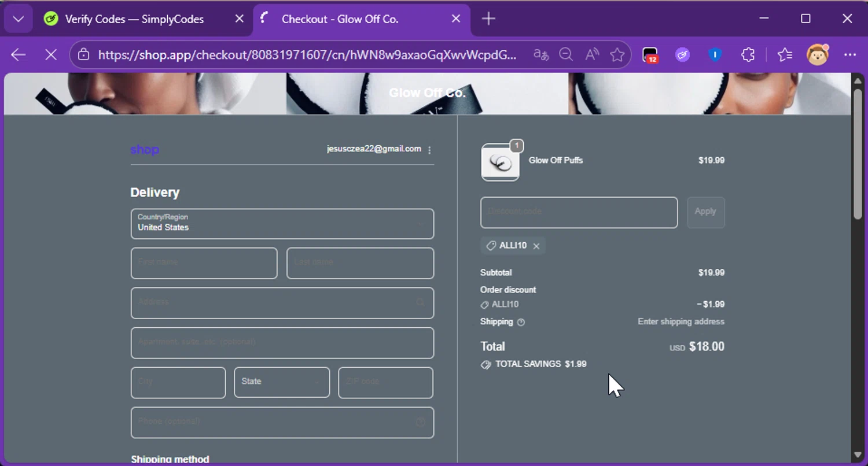The width and height of the screenshot is (868, 466).
Task: Open the tab search dropdown arrow
Action: [18, 19]
